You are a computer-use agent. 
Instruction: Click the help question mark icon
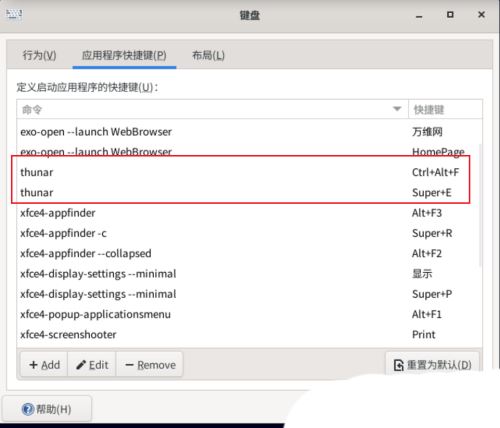click(28, 409)
